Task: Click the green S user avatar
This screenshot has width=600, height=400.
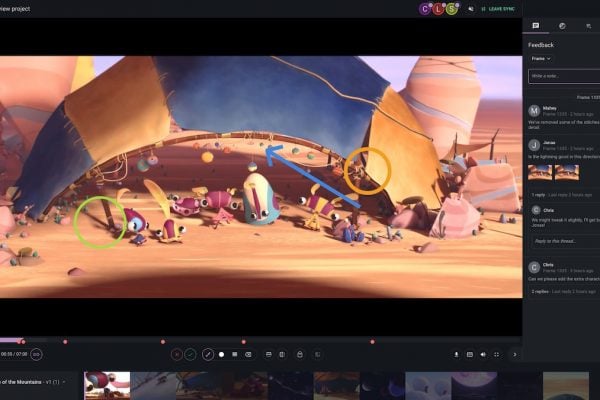Action: click(x=452, y=9)
